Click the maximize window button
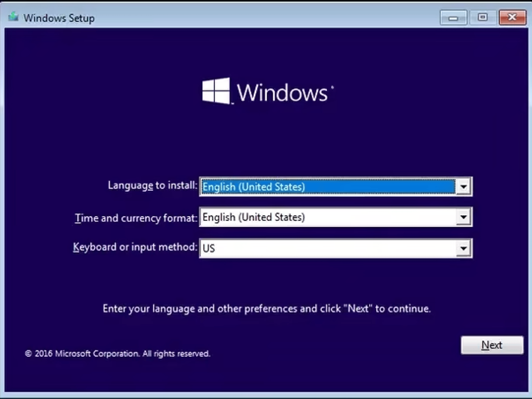The image size is (532, 399). pos(483,18)
